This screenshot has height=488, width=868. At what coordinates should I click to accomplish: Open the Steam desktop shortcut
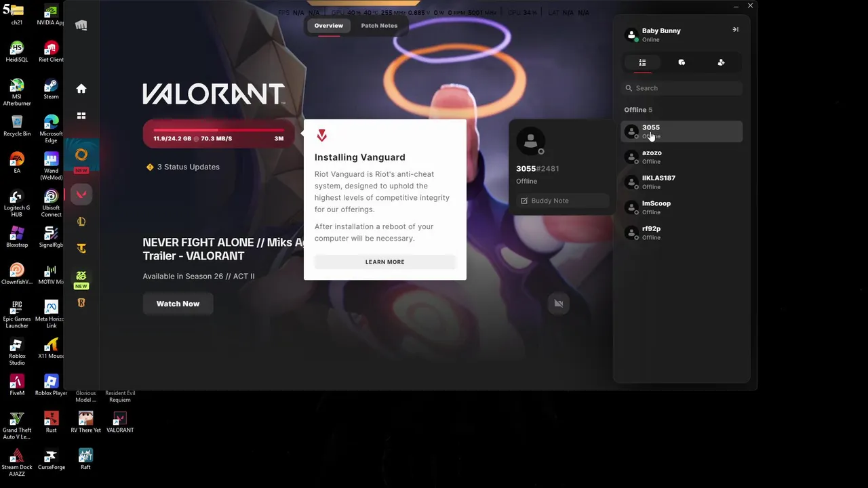tap(51, 89)
